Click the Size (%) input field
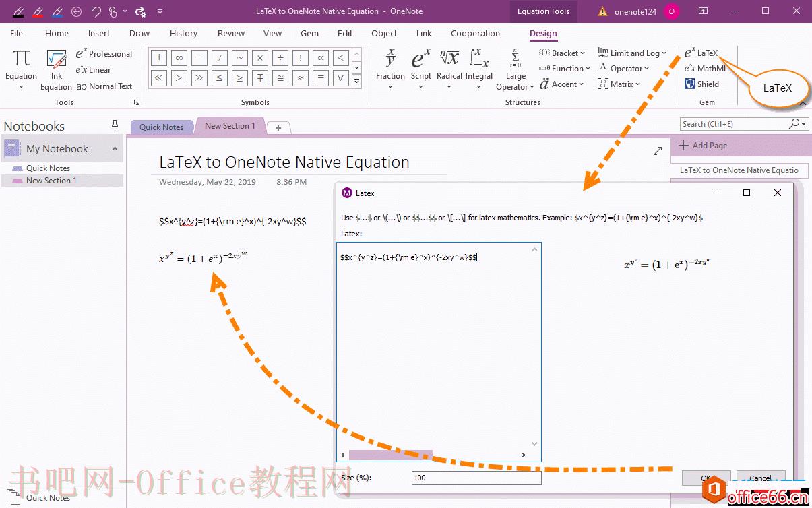This screenshot has width=812, height=508. (x=476, y=478)
